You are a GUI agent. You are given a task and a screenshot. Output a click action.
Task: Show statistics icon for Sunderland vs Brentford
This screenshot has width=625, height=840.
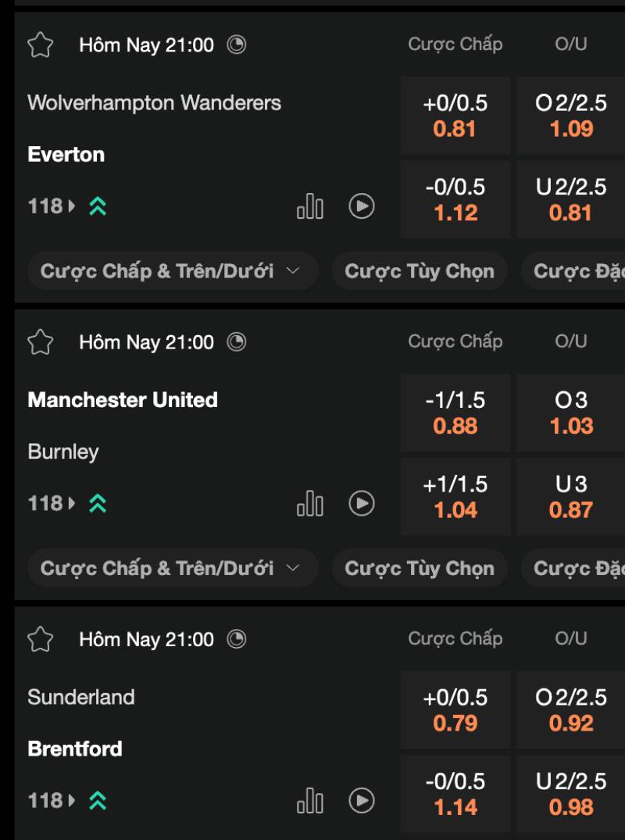[310, 800]
